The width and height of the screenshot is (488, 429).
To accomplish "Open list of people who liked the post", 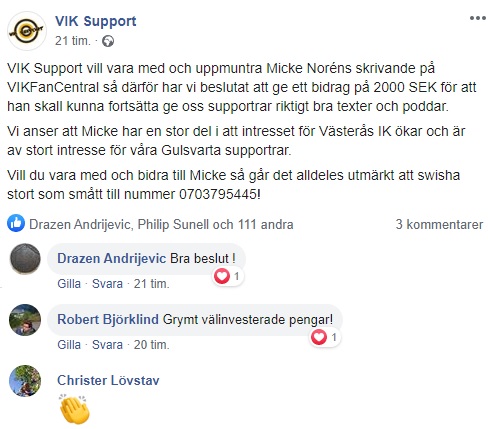I will (x=161, y=224).
